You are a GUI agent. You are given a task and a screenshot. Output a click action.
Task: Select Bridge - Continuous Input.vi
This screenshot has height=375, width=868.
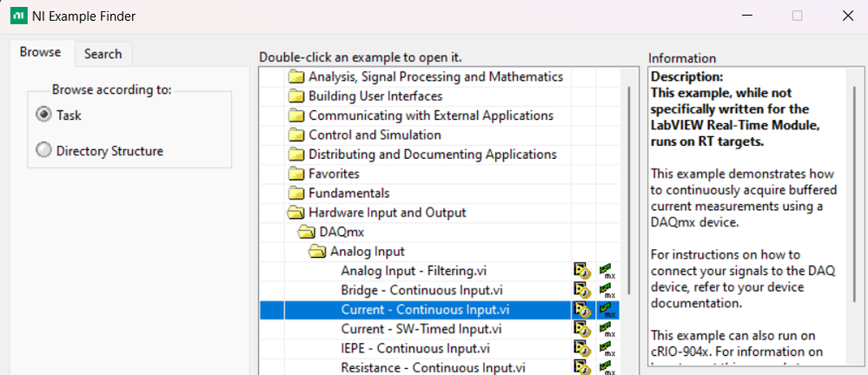point(421,291)
